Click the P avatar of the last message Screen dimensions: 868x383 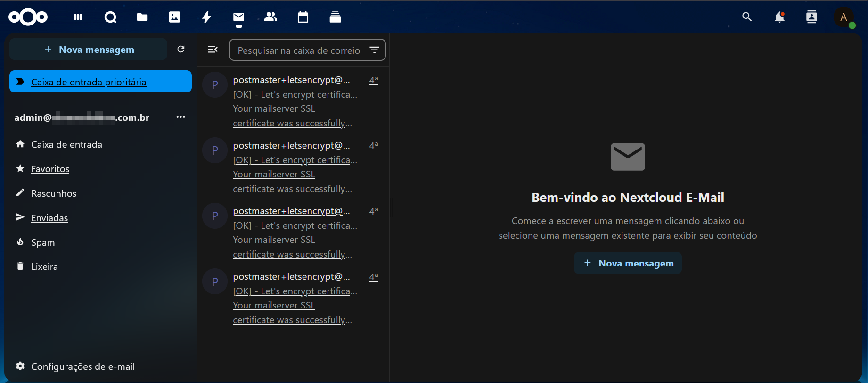[x=215, y=282]
